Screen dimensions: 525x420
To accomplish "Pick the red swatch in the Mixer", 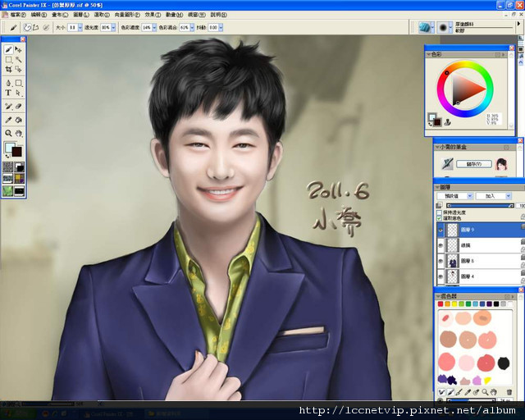I will [441, 304].
